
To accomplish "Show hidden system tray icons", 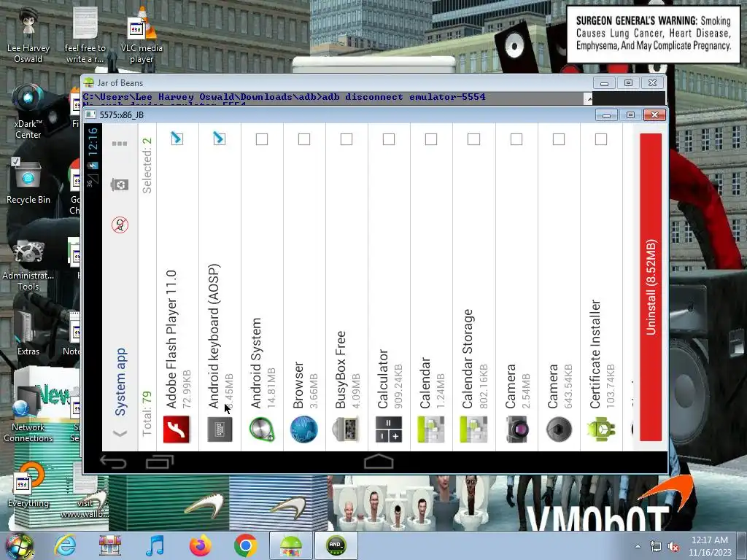I will [x=638, y=547].
